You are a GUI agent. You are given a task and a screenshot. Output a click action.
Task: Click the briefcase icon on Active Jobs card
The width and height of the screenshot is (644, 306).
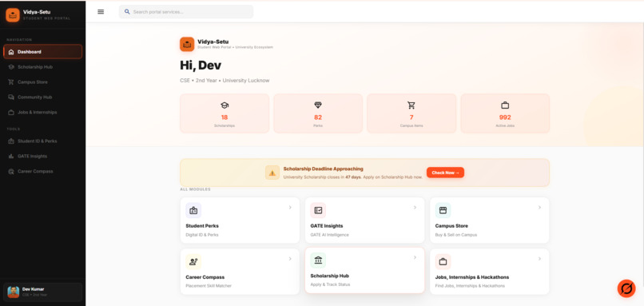pyautogui.click(x=505, y=105)
